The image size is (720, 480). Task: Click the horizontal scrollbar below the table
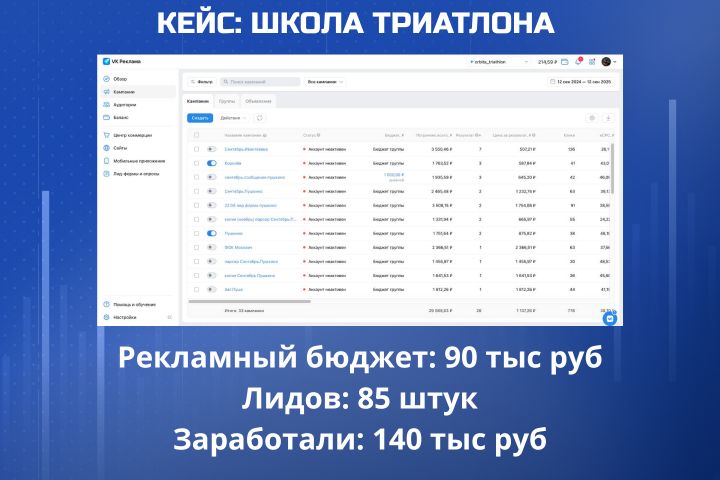249,301
